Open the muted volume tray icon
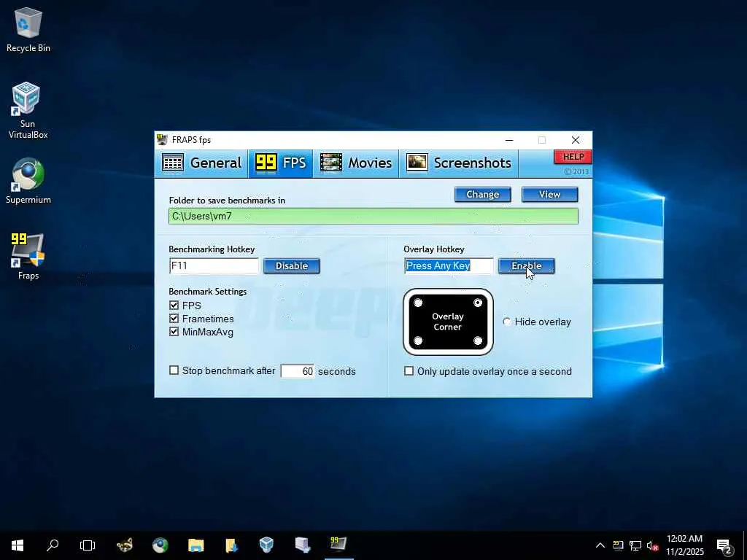The height and width of the screenshot is (560, 747). (652, 545)
